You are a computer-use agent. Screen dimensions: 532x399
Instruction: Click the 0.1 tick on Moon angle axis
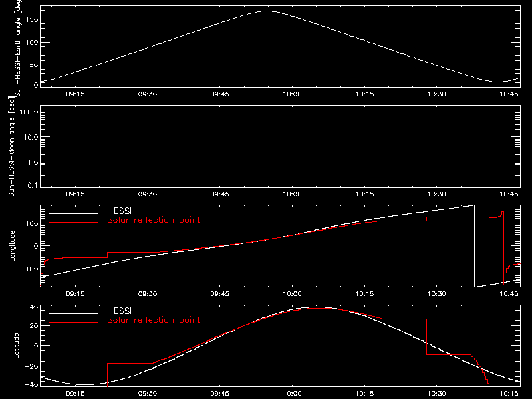(x=33, y=185)
